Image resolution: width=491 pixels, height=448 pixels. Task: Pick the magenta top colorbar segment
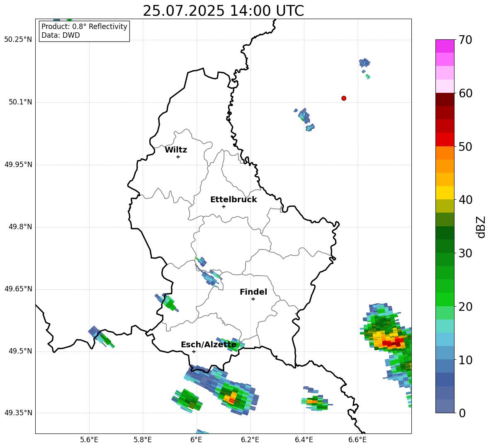445,46
